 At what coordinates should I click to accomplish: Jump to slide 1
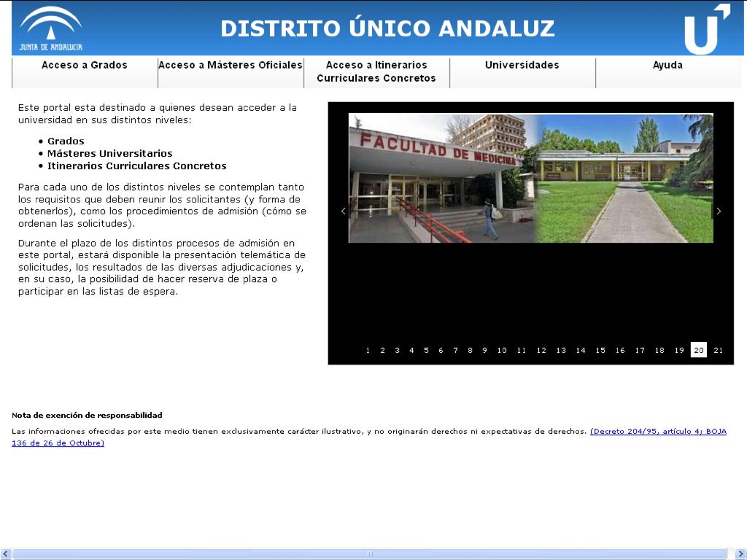(368, 351)
